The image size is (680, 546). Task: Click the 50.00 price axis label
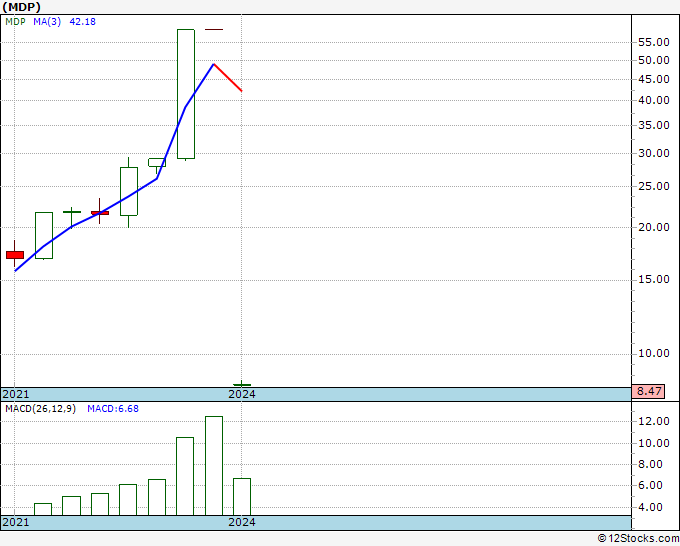click(x=654, y=60)
